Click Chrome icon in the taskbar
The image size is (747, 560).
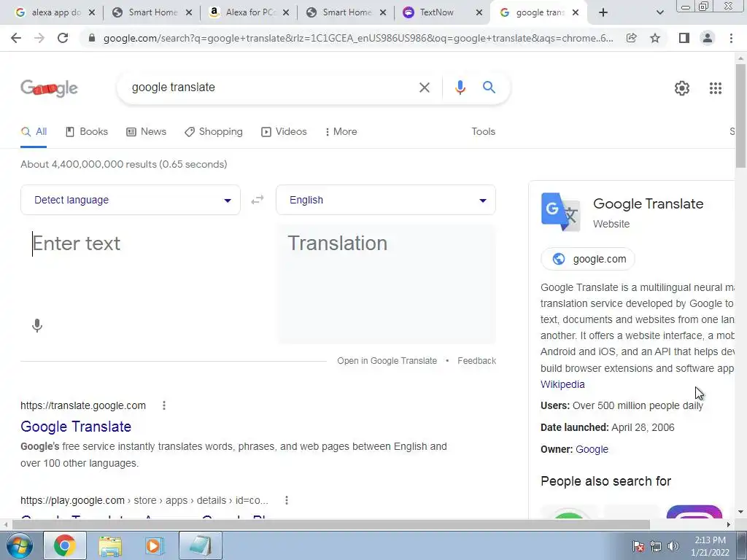tap(64, 545)
